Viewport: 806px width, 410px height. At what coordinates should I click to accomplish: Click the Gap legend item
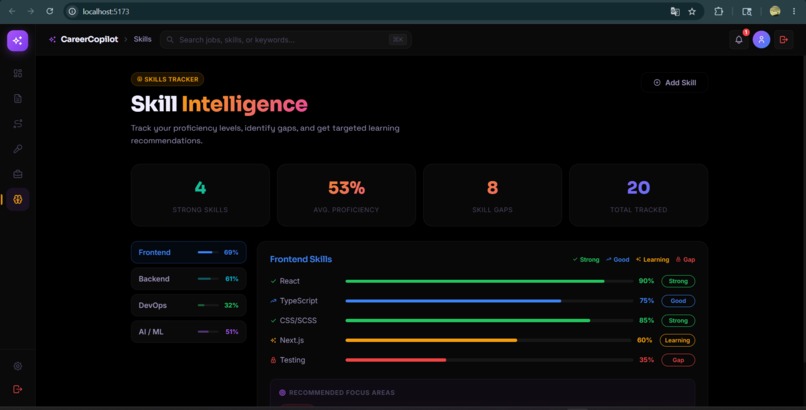pos(685,259)
